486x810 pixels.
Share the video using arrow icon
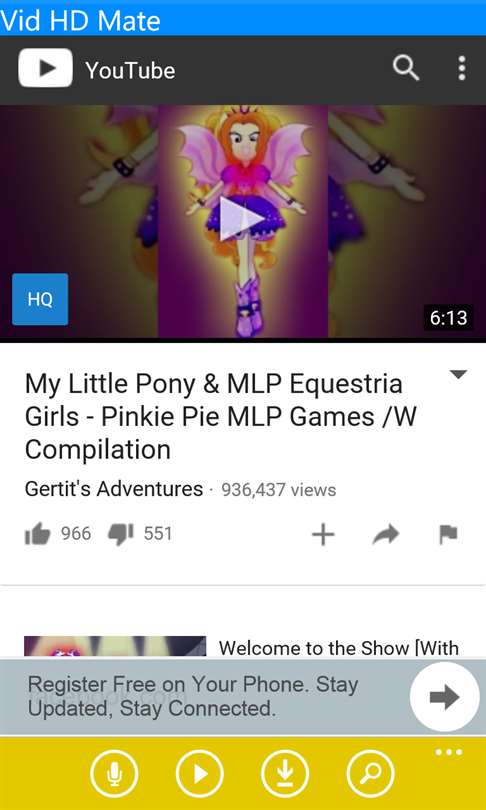tap(386, 535)
